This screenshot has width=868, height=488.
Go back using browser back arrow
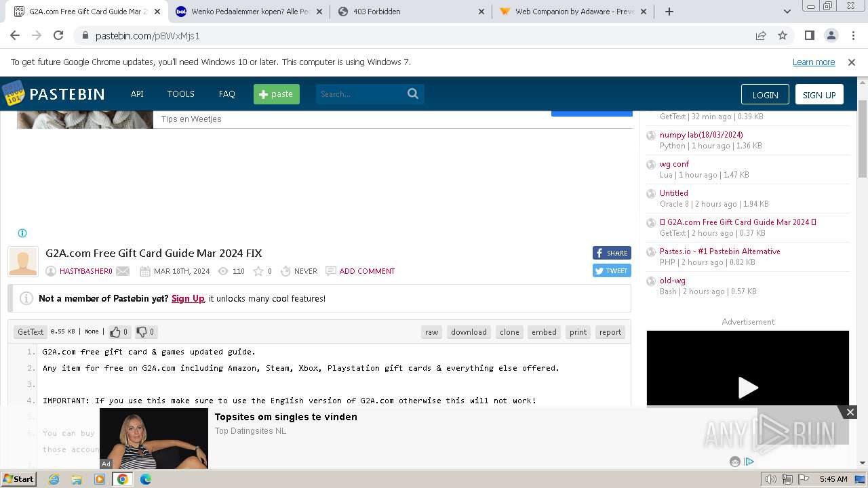pos(15,35)
